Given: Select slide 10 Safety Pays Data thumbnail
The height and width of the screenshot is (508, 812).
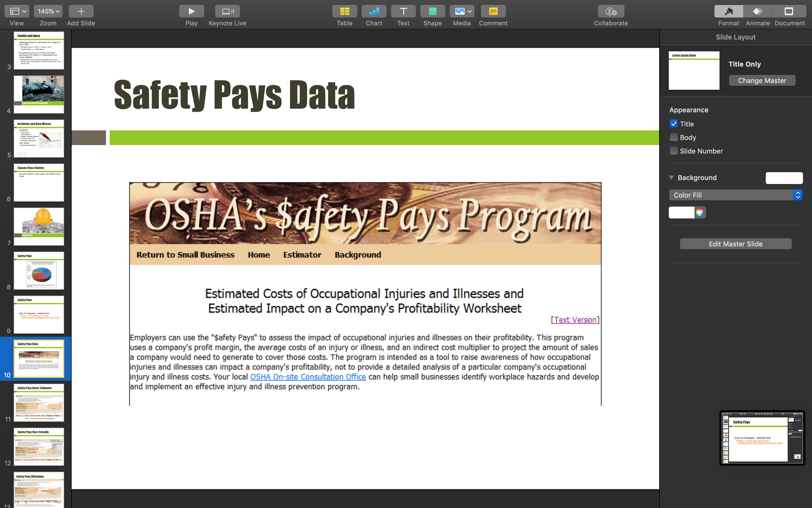Looking at the screenshot, I should point(39,358).
